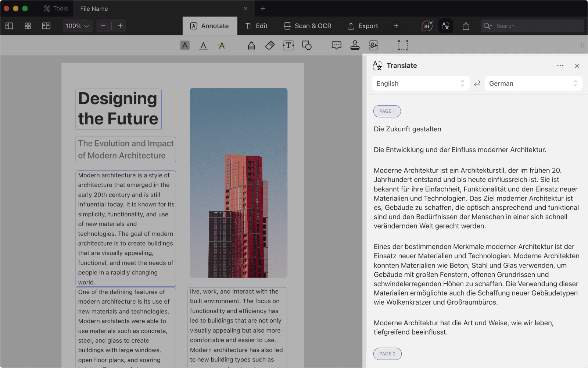Swap the translation languages

(477, 84)
